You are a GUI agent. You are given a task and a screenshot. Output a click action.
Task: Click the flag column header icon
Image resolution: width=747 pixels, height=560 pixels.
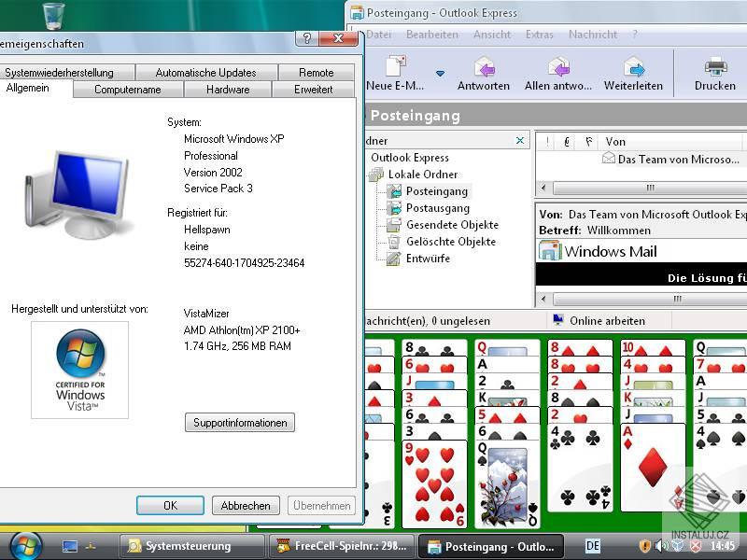[x=588, y=141]
